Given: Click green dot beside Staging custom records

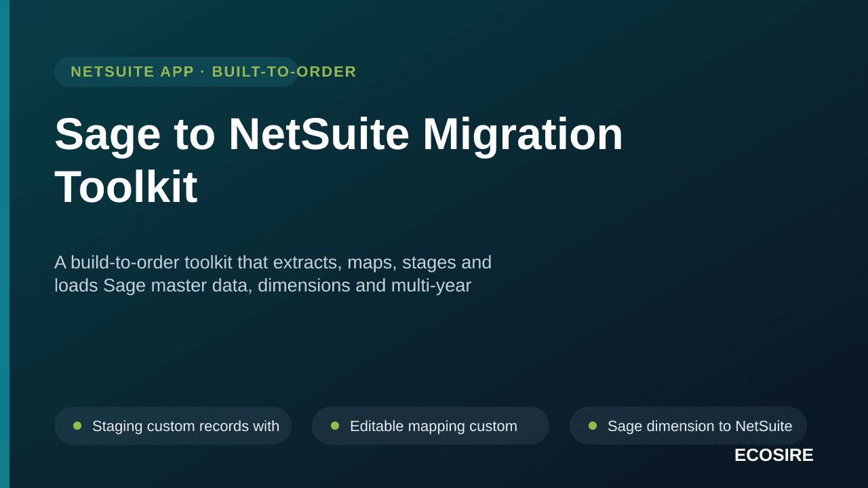Looking at the screenshot, I should pyautogui.click(x=77, y=426).
